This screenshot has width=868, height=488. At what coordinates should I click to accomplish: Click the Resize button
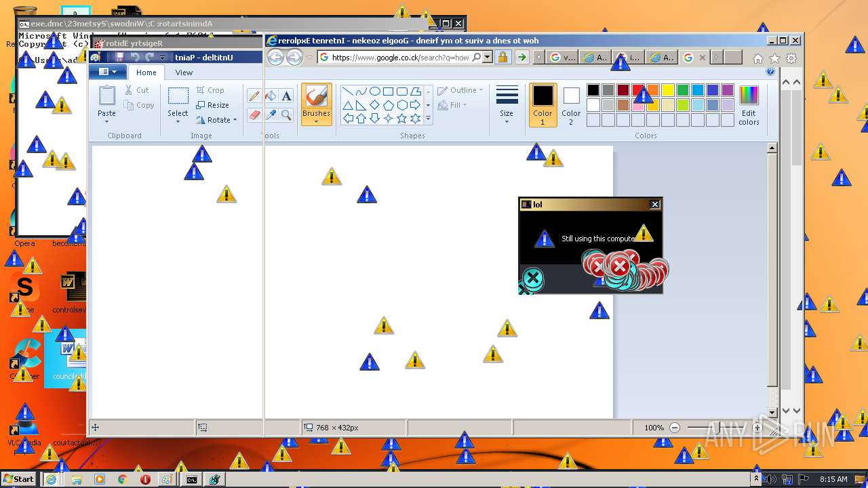pyautogui.click(x=212, y=105)
